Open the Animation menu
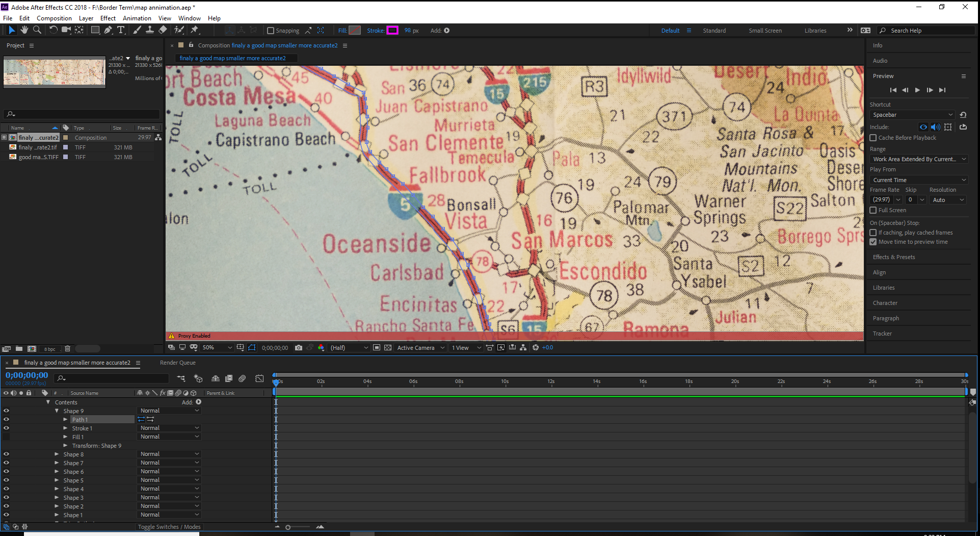The width and height of the screenshot is (980, 536). pos(137,18)
